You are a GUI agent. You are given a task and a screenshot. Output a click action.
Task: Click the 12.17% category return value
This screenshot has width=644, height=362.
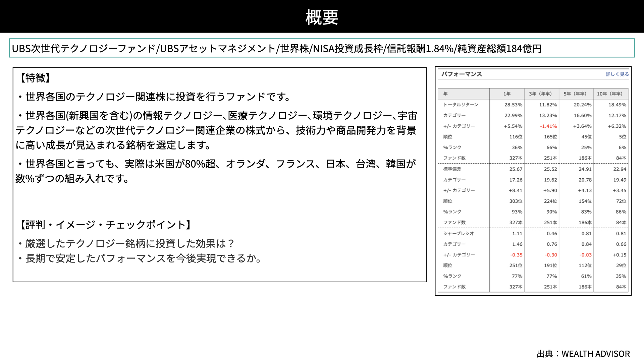coord(617,115)
